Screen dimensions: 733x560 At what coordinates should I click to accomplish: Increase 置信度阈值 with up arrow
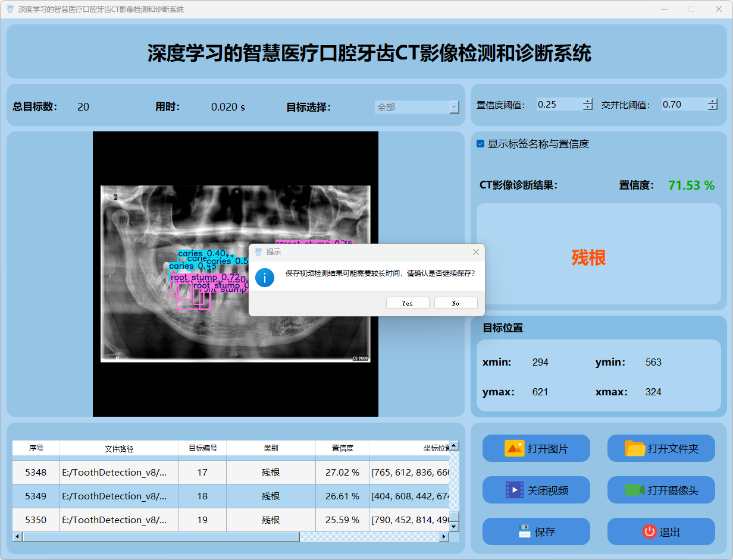click(x=588, y=101)
